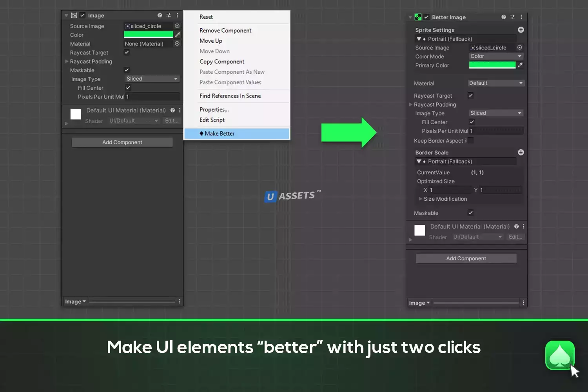Click Add Component in the right inspector
Screen dimensions: 588x392
pos(466,258)
